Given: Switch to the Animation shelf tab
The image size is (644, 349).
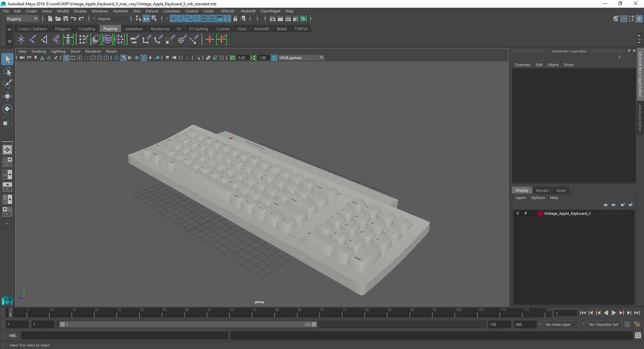Looking at the screenshot, I should (134, 29).
